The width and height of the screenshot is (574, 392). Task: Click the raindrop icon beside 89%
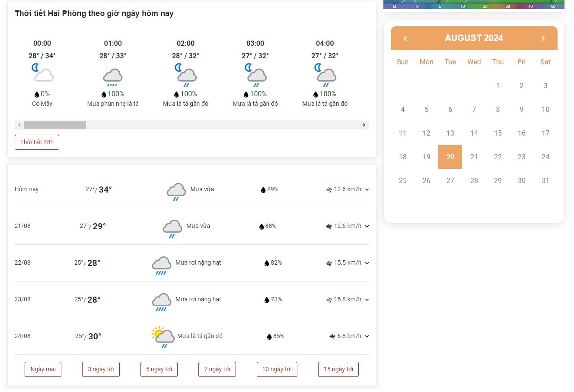[263, 190]
